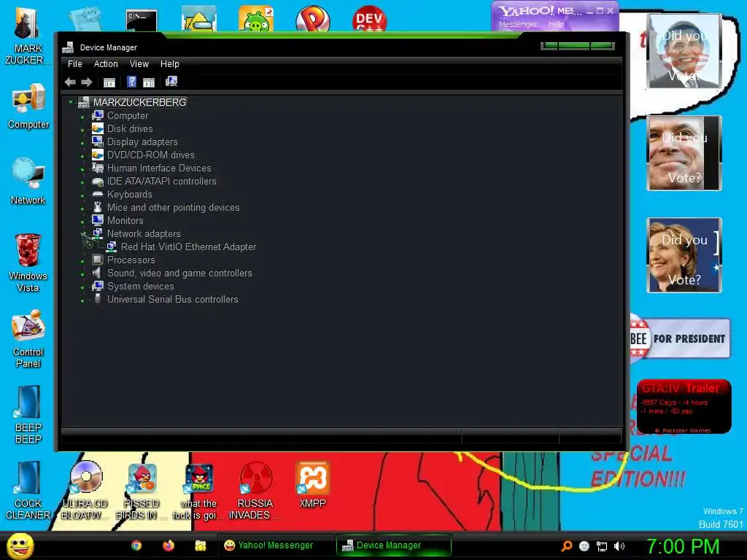Open the ULTRA CD BLOATW... disc shortcut

[85, 491]
